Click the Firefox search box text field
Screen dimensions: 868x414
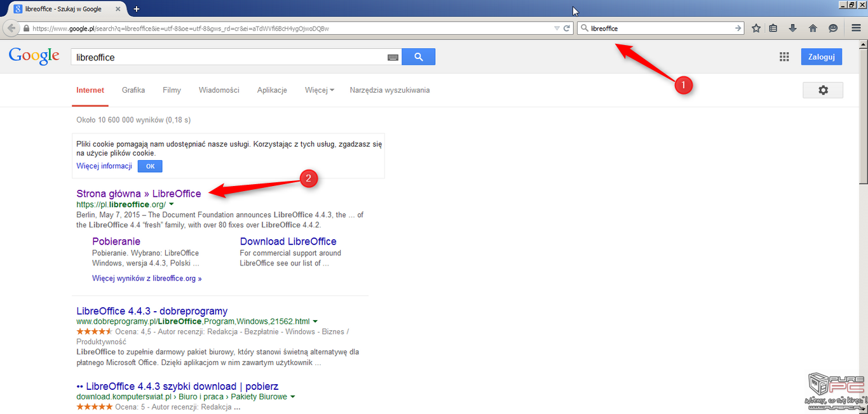click(x=661, y=29)
